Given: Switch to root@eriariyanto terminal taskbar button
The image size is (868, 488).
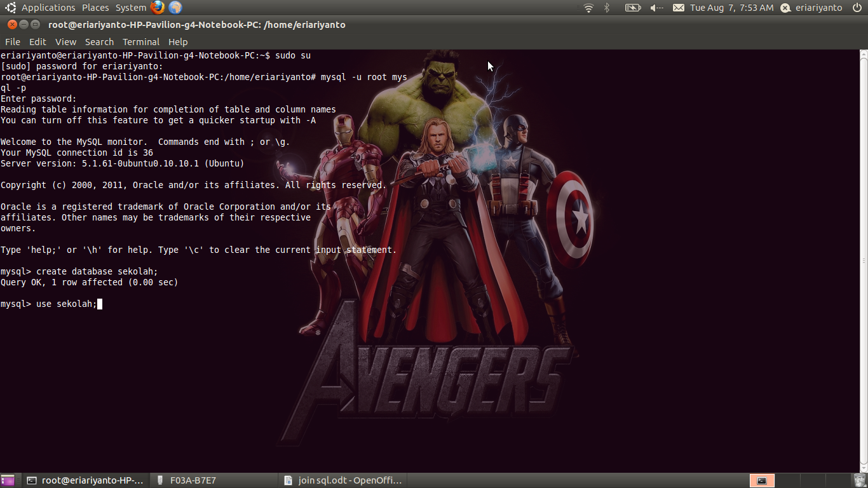Looking at the screenshot, I should (x=86, y=480).
